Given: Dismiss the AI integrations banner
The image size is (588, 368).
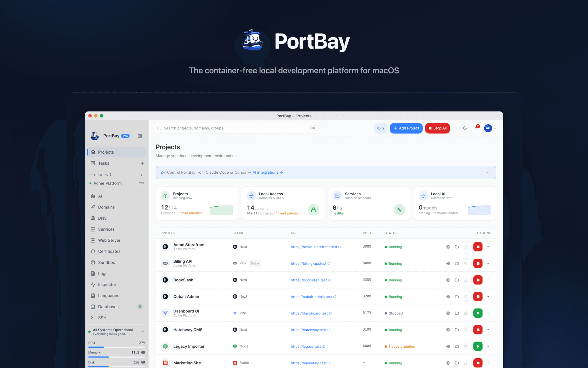Looking at the screenshot, I should tap(488, 173).
